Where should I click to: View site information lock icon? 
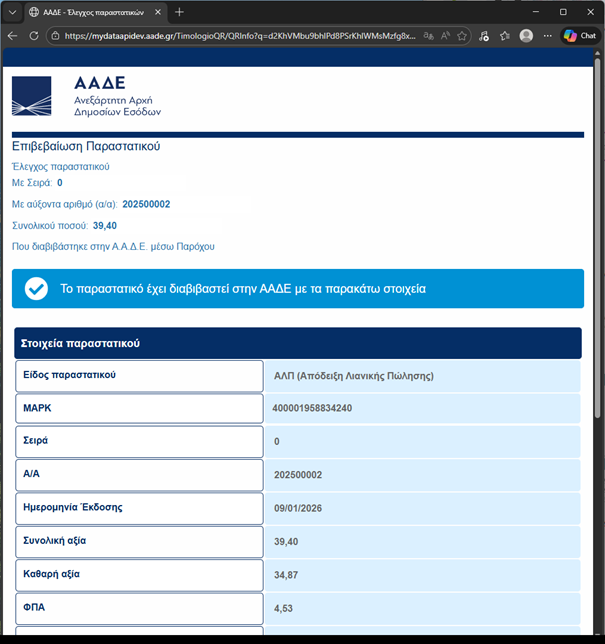tap(55, 36)
